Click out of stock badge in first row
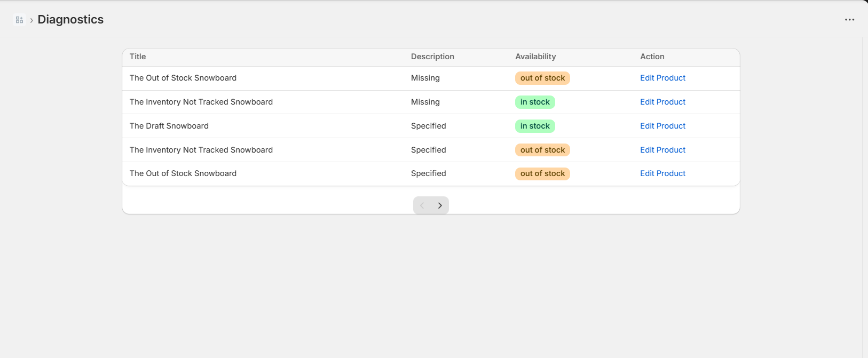This screenshot has height=358, width=868. [542, 78]
